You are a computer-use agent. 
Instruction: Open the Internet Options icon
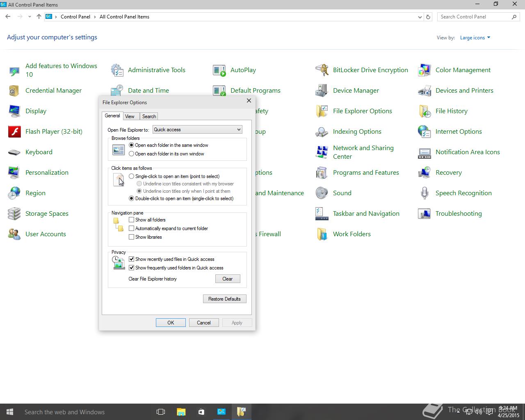click(425, 132)
